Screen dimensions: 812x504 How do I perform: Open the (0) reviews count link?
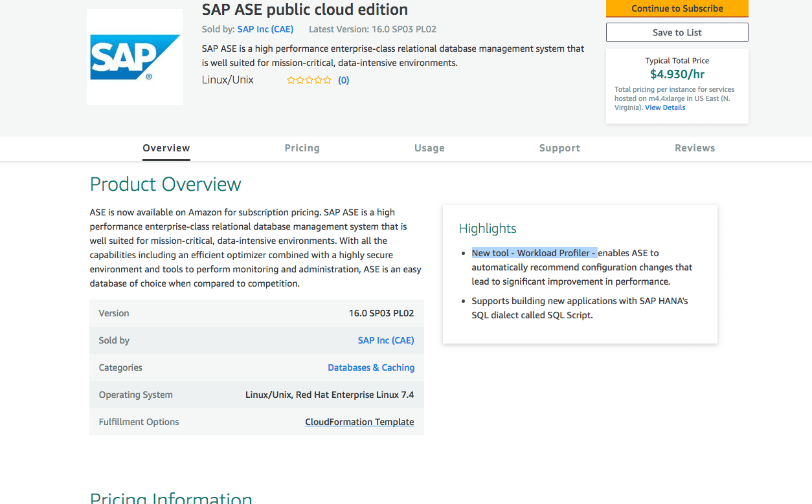click(x=344, y=80)
